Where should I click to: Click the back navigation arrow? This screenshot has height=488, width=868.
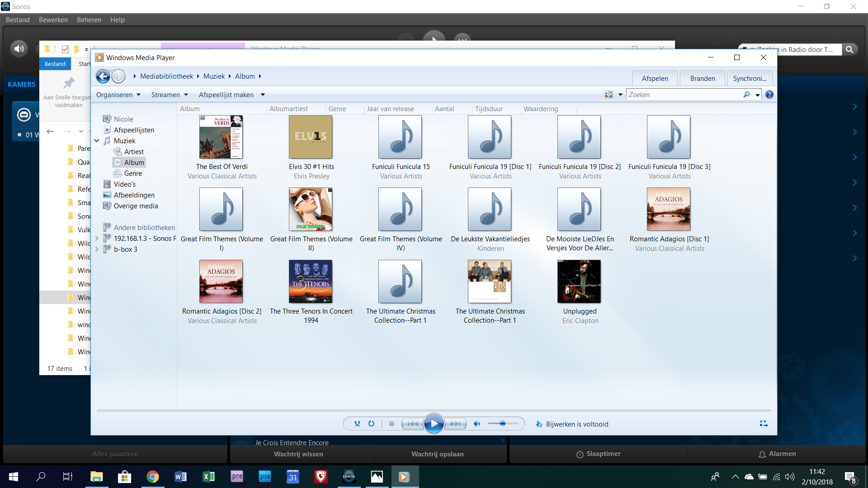[103, 76]
